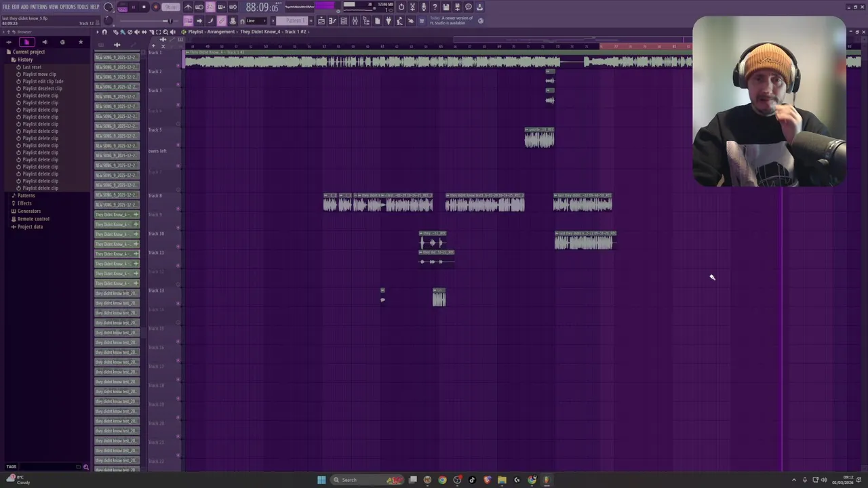
Task: Select the playlist Draw pencil tool
Action: click(x=116, y=32)
